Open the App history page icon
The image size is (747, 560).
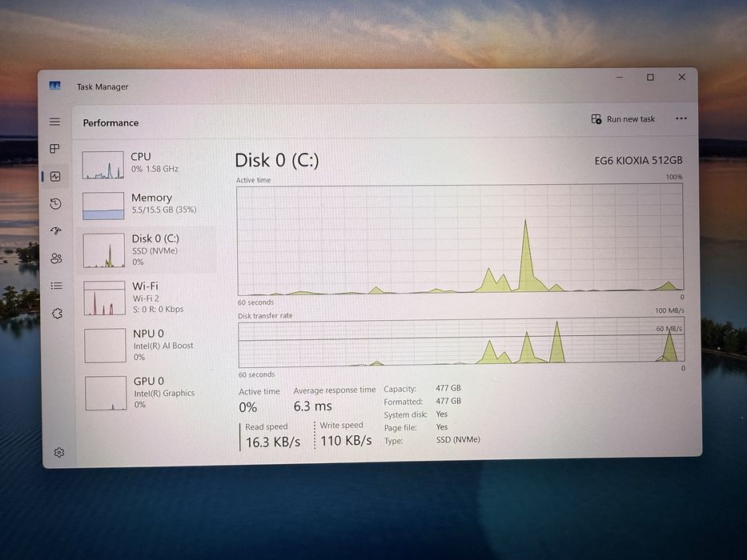(x=56, y=204)
